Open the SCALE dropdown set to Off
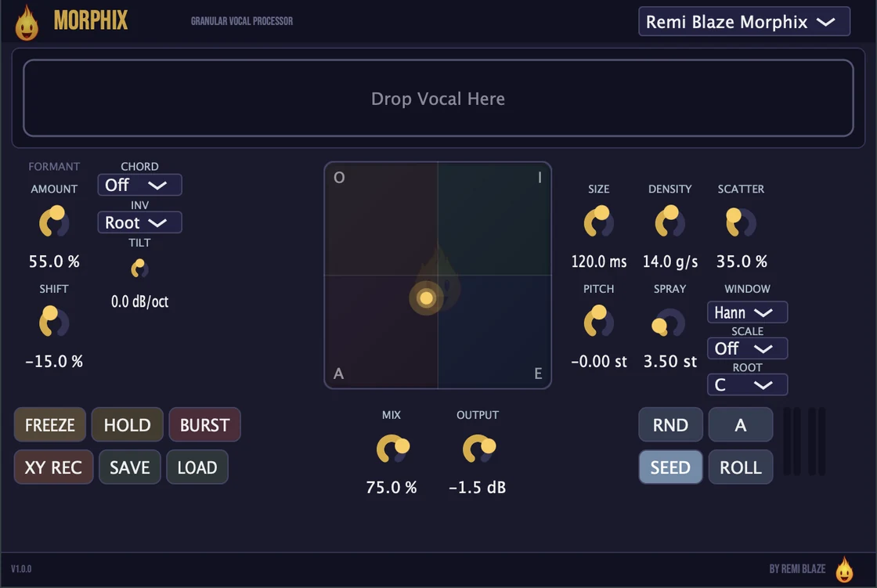Viewport: 877px width, 588px height. point(747,348)
